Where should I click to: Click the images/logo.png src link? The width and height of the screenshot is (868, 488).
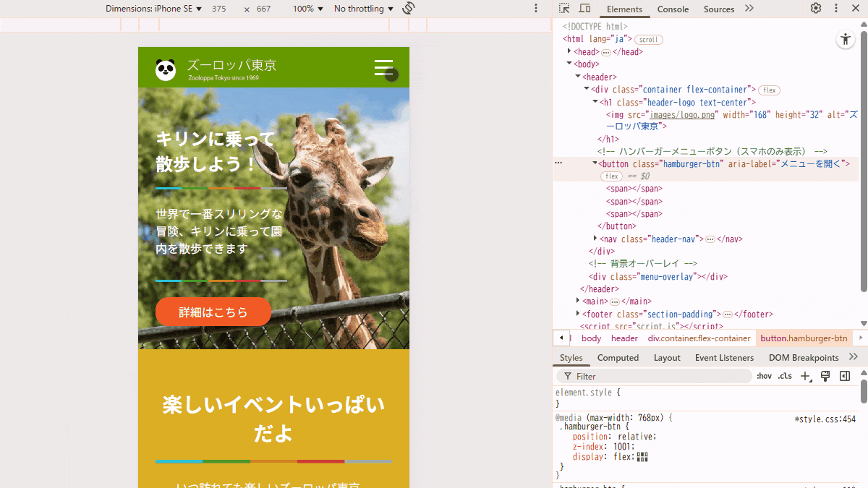(x=683, y=114)
